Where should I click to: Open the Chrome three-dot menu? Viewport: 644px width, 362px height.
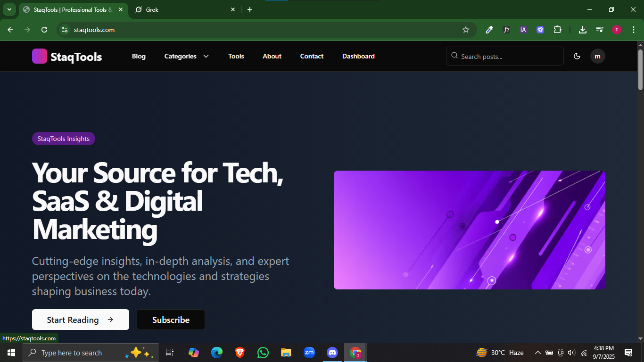pyautogui.click(x=634, y=30)
